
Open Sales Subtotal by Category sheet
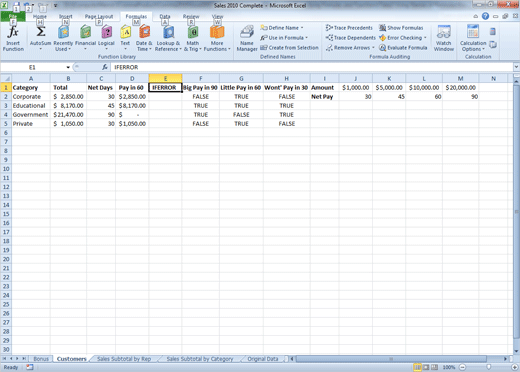[x=200, y=359]
